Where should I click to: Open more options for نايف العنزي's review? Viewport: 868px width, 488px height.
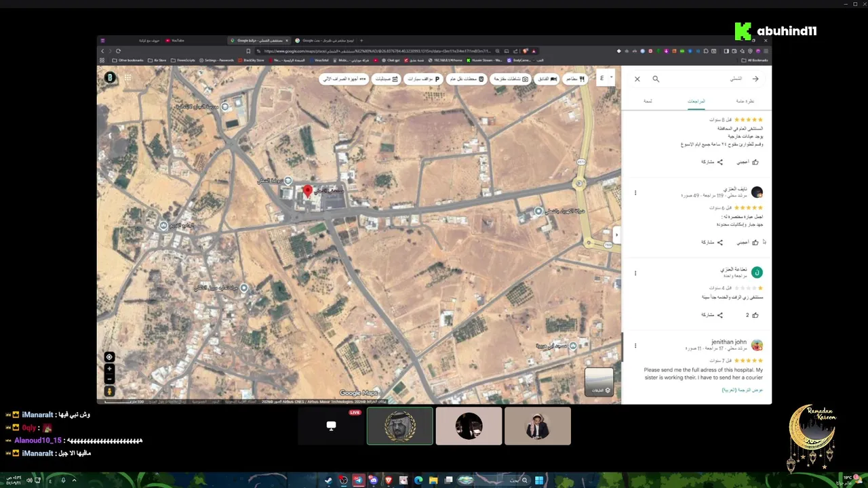click(x=635, y=193)
